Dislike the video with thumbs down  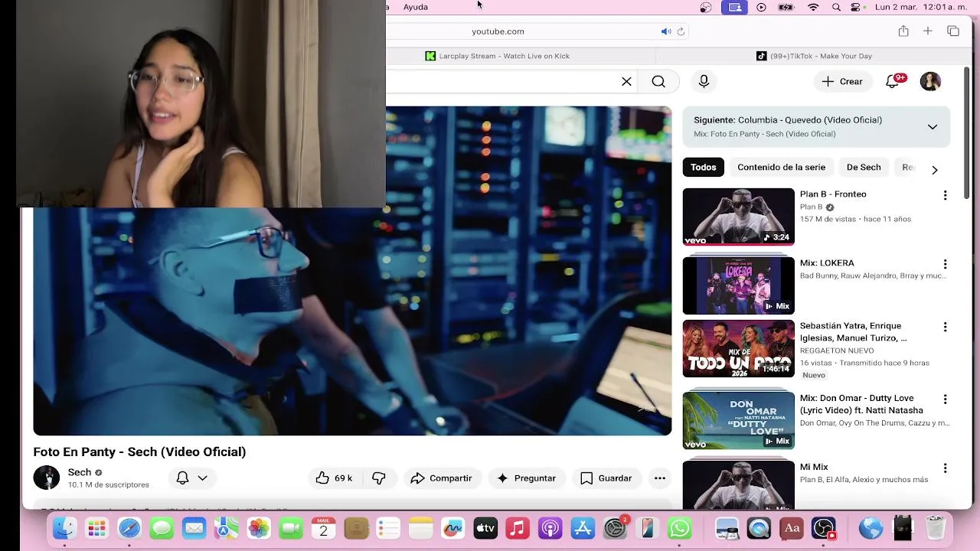[379, 478]
